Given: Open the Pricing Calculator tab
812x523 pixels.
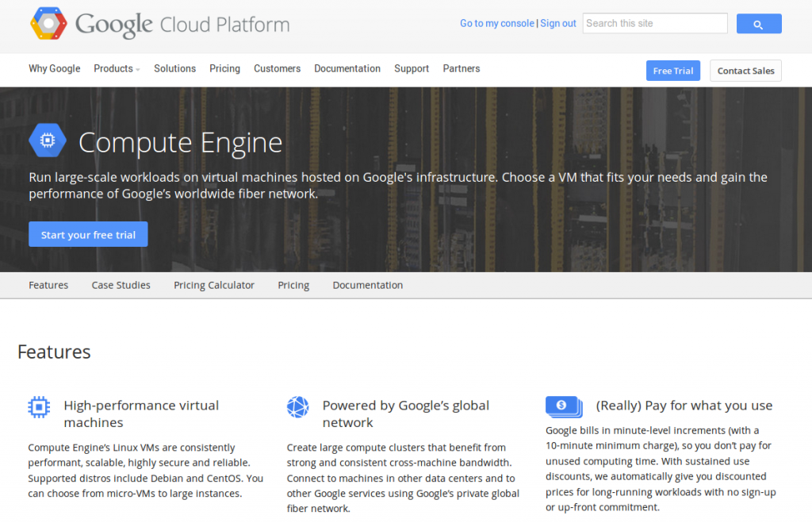Looking at the screenshot, I should pos(213,285).
